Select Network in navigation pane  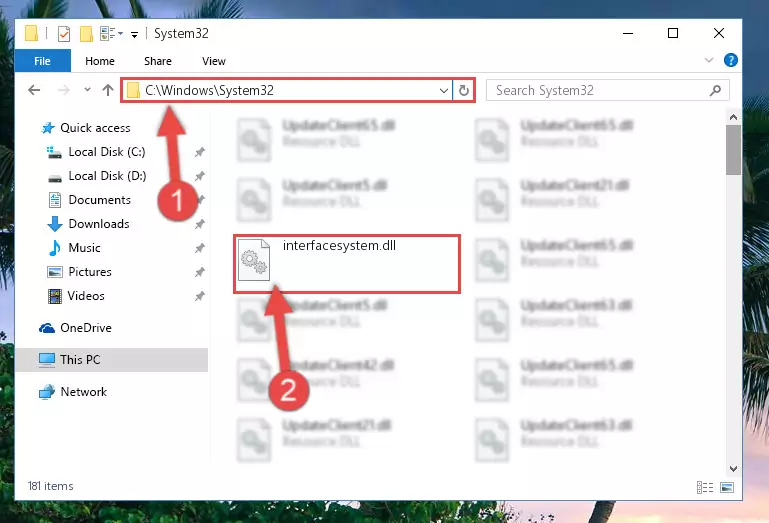tap(83, 392)
